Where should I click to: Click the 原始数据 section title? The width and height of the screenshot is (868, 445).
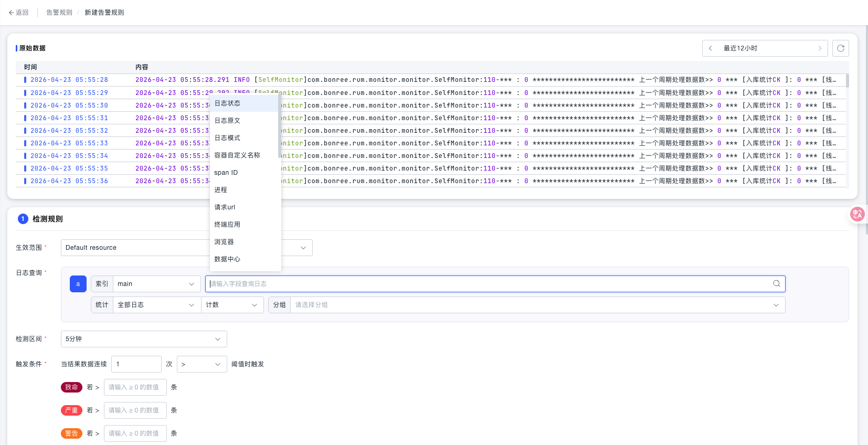33,48
